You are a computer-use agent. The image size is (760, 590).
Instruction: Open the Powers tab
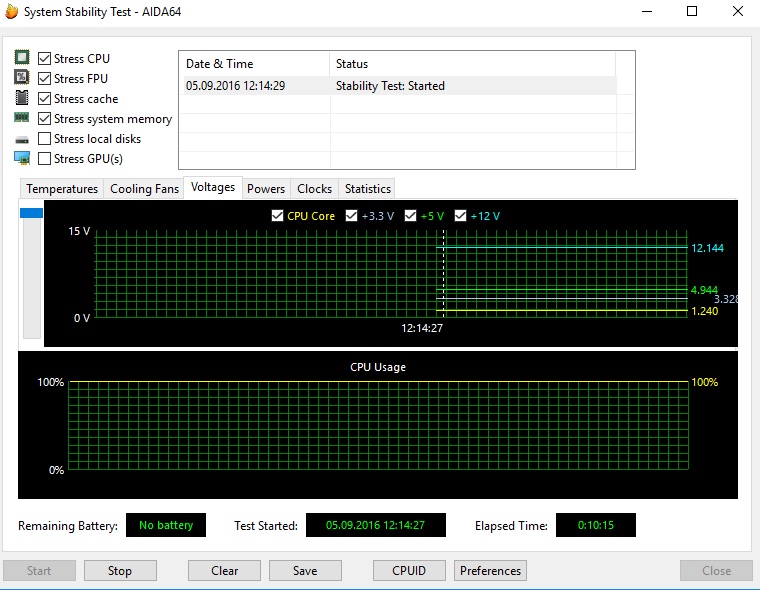click(x=266, y=189)
